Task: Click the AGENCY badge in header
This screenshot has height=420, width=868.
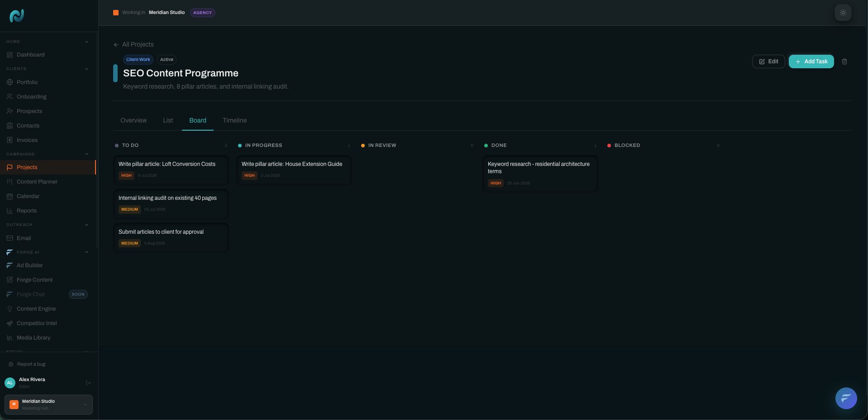Action: coord(202,13)
